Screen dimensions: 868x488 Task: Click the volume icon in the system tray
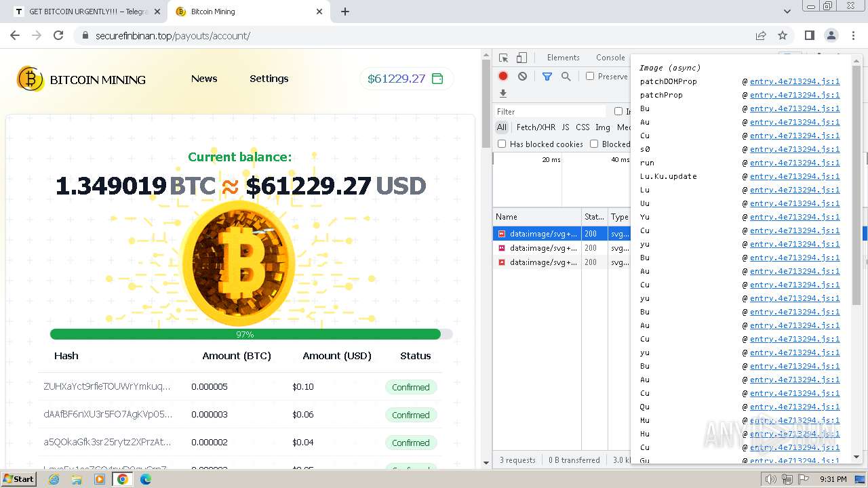click(x=771, y=479)
